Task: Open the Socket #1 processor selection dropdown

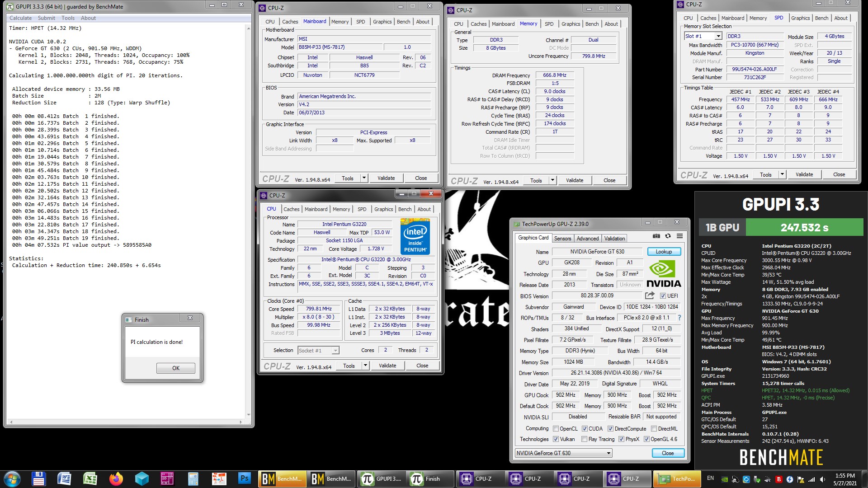Action: tap(318, 351)
